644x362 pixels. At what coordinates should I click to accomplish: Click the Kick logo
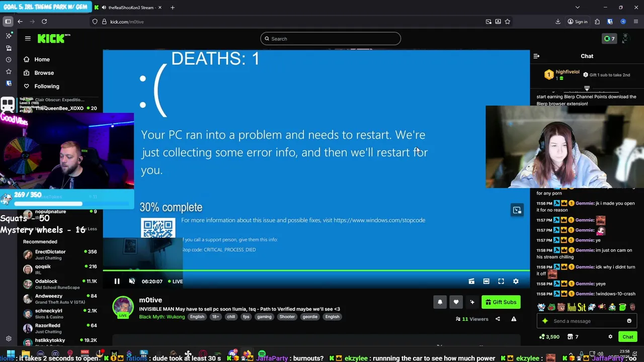click(54, 39)
